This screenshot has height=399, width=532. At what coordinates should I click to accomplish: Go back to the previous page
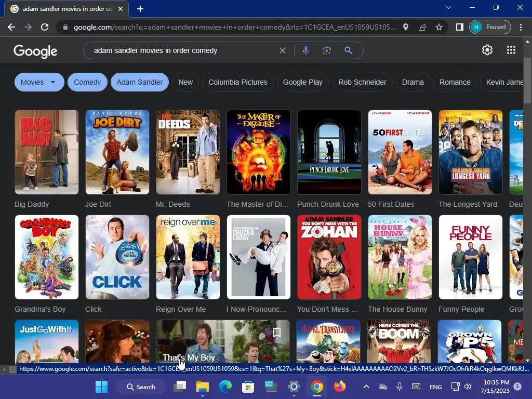coord(11,27)
